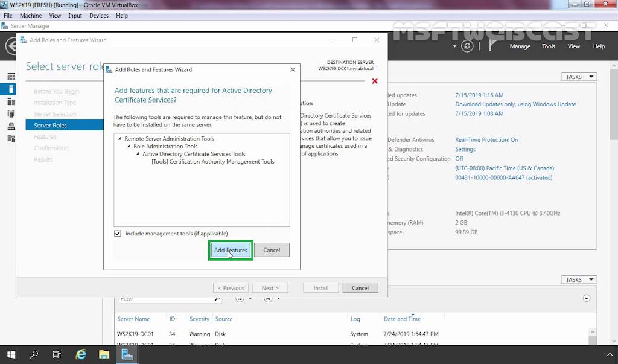Screen dimensions: 618x364
Task: Open the VirtualBox View menu
Action: point(55,15)
